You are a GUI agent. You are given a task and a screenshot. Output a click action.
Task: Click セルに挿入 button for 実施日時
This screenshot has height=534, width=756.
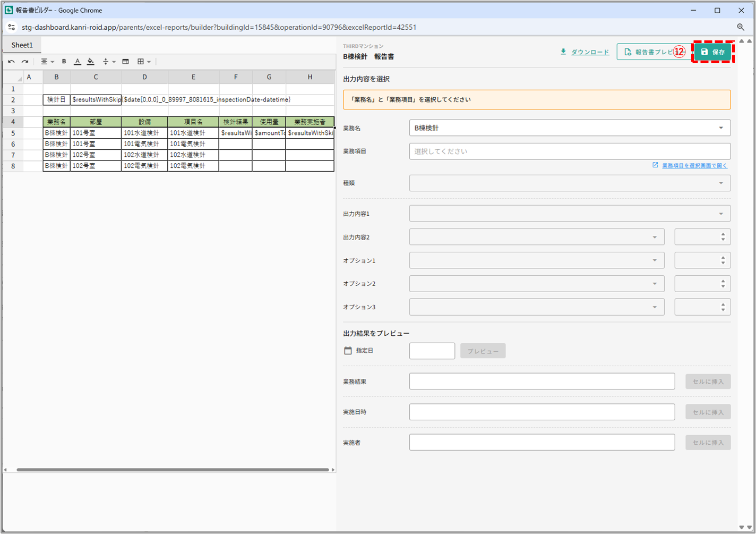(x=708, y=412)
